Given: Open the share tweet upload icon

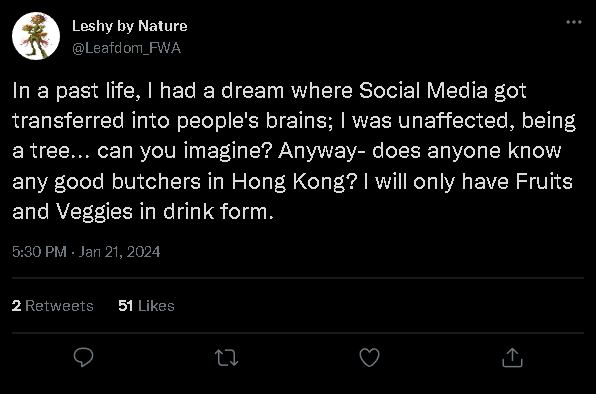Looking at the screenshot, I should [x=512, y=358].
